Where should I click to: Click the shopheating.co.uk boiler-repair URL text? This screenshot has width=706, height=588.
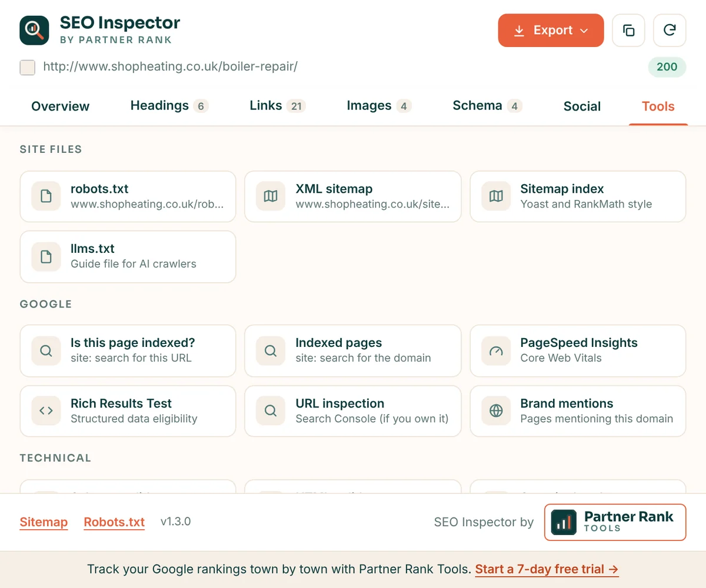pos(171,66)
